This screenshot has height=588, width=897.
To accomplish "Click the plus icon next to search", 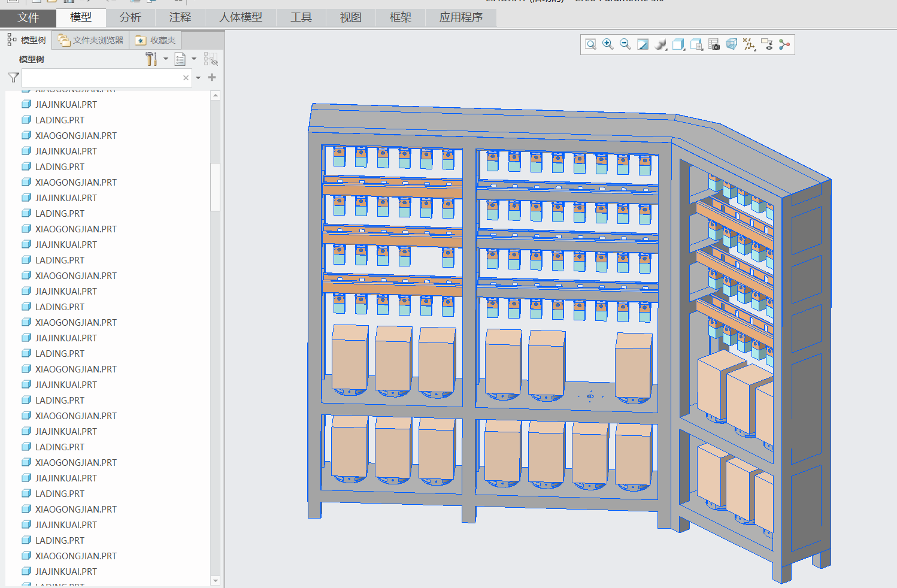I will [x=212, y=77].
